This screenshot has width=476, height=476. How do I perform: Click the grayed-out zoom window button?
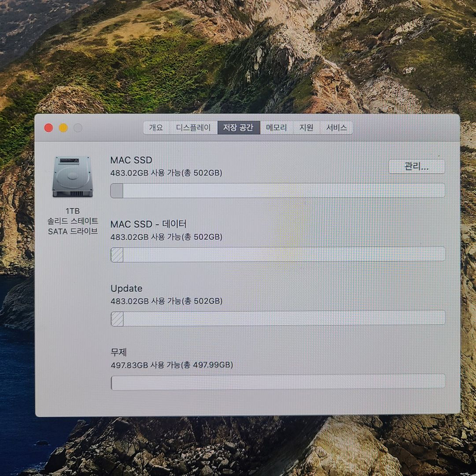pos(78,128)
